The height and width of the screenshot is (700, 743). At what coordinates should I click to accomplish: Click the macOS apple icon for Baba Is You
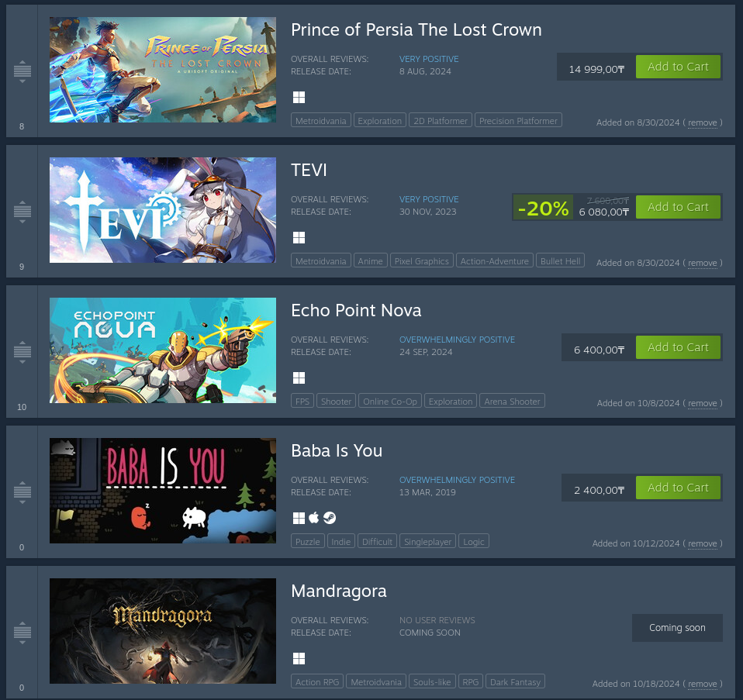[313, 518]
